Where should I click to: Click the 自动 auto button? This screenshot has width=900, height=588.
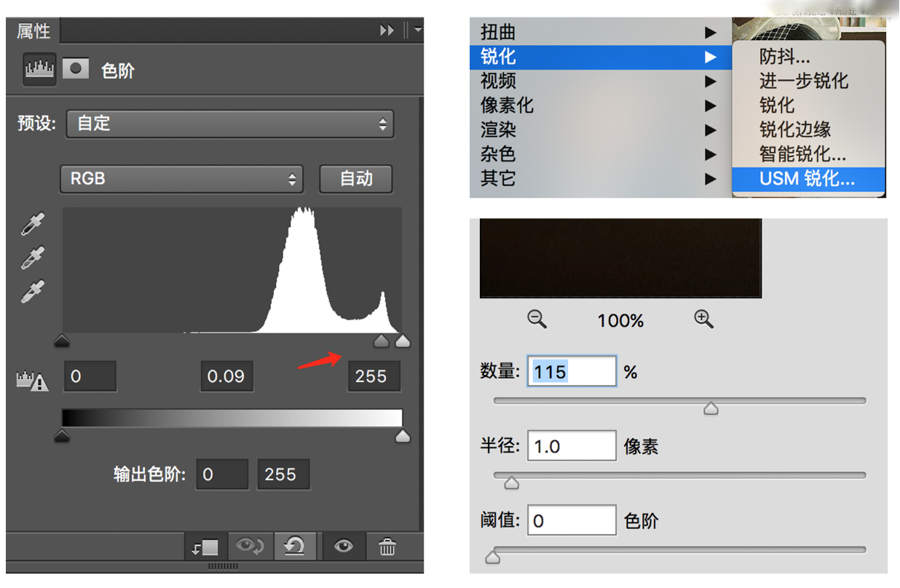[356, 179]
